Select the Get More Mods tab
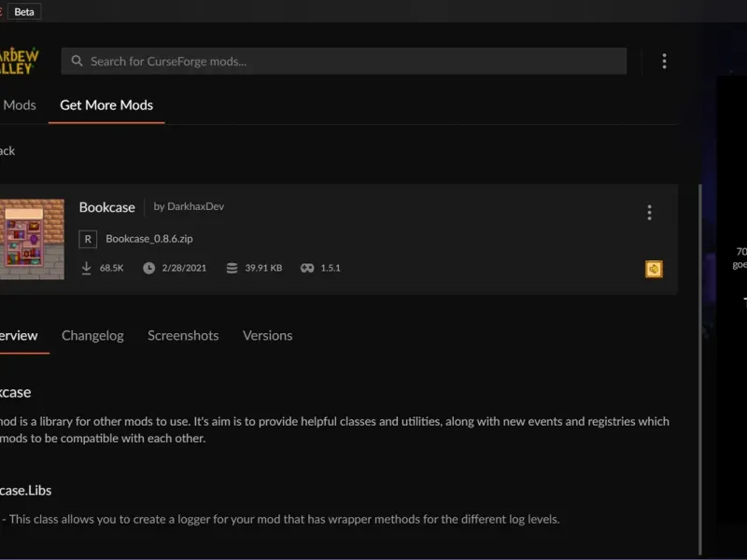Image resolution: width=747 pixels, height=560 pixels. click(106, 105)
